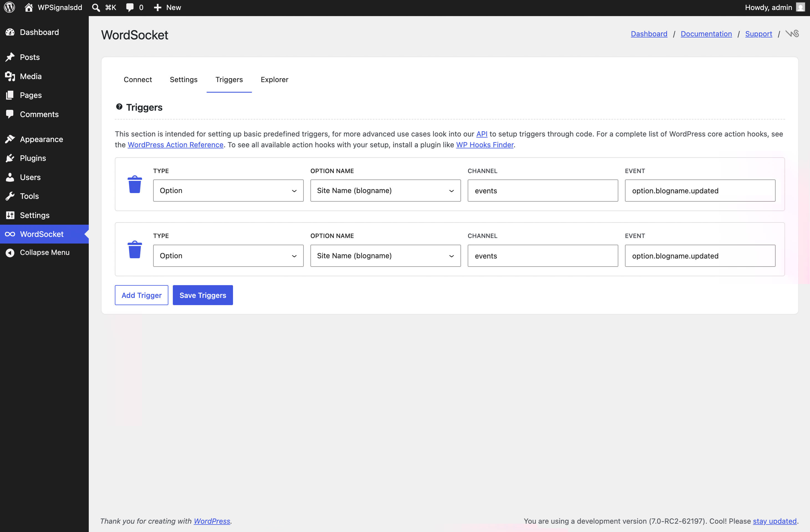810x532 pixels.
Task: Expand the second trigger's Type dropdown
Action: pyautogui.click(x=228, y=256)
